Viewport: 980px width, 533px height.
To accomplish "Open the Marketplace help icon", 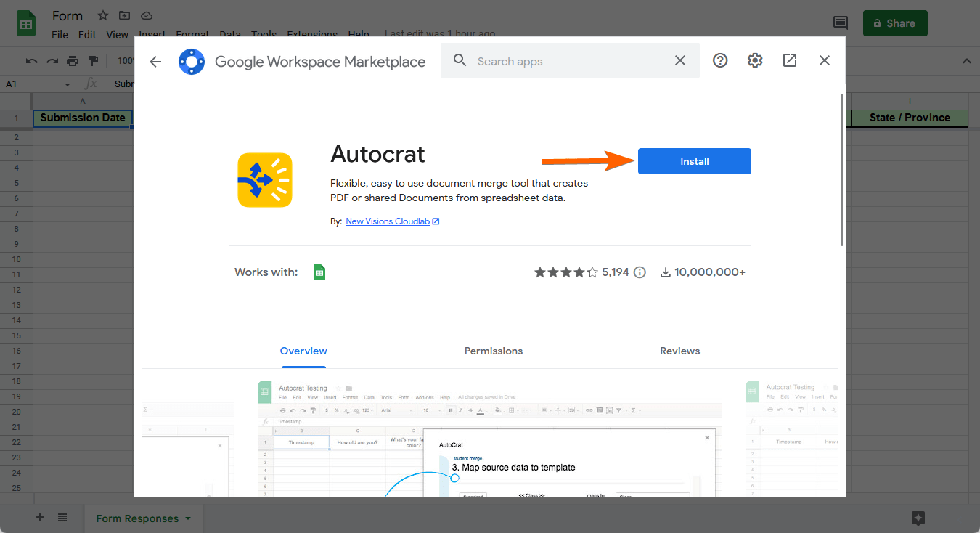I will click(720, 61).
